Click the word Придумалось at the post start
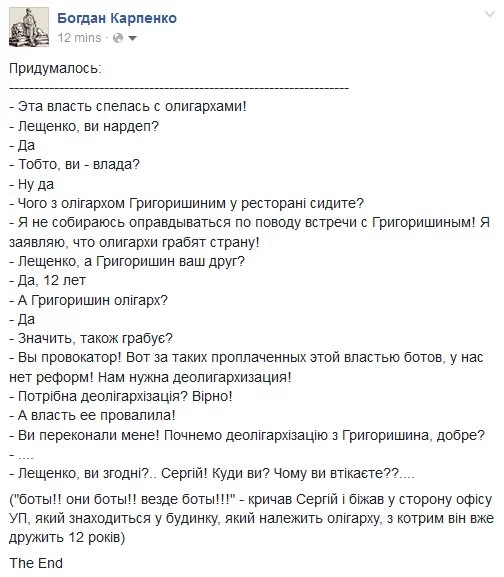This screenshot has height=577, width=504. (55, 69)
